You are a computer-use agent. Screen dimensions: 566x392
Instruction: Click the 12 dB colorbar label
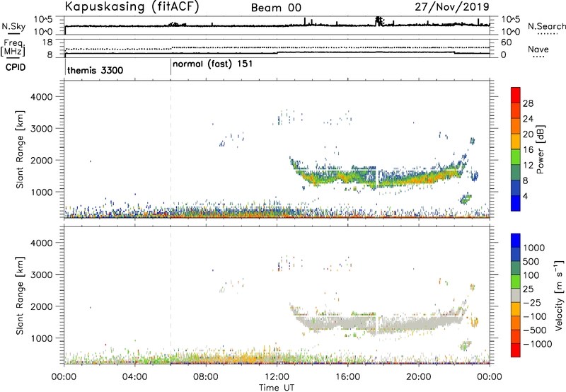point(528,166)
